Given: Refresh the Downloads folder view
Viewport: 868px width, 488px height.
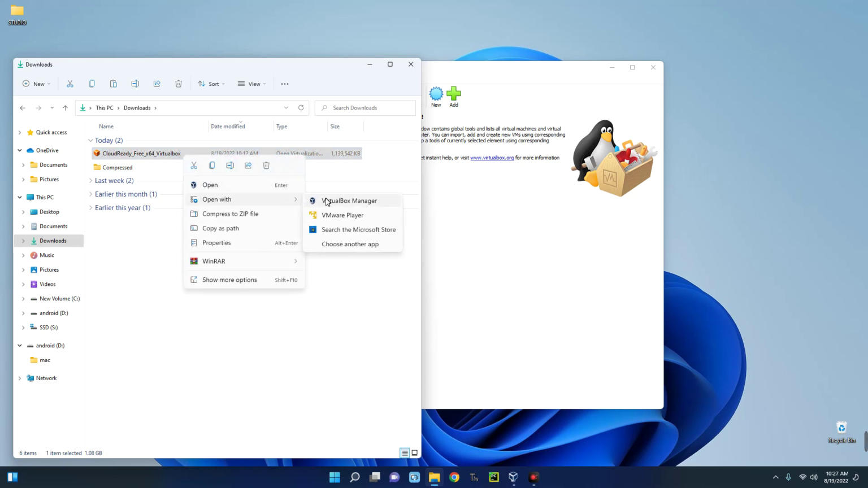Looking at the screenshot, I should 301,108.
